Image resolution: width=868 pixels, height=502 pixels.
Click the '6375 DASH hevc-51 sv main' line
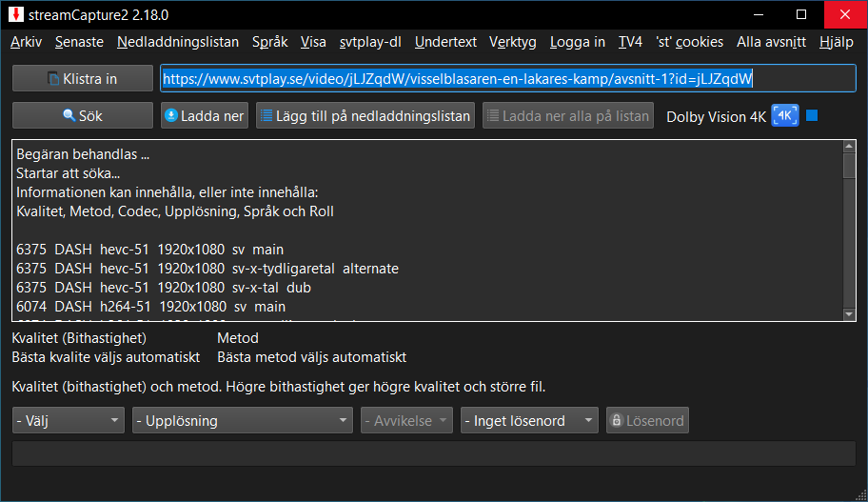click(x=150, y=250)
